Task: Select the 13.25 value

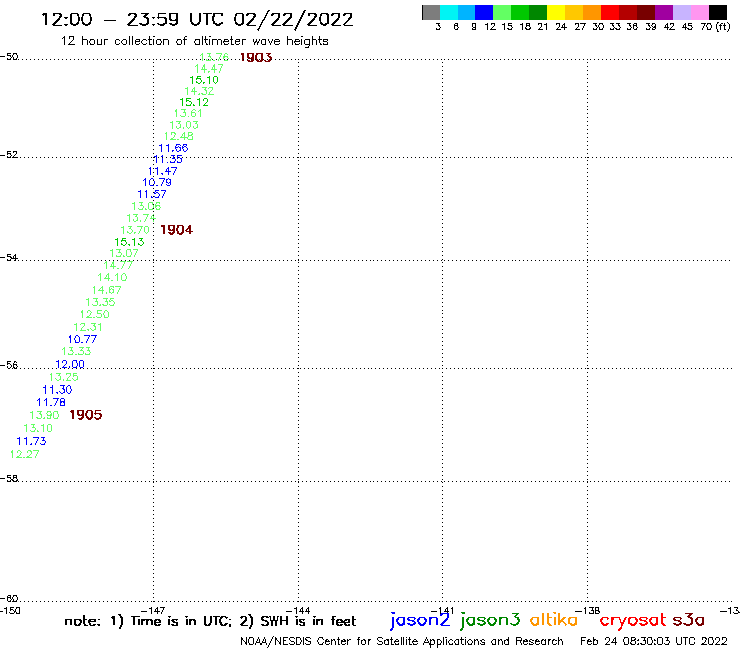Action: [64, 377]
